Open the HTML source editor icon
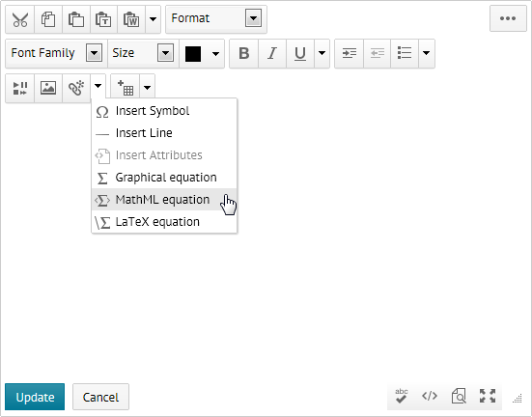The height and width of the screenshot is (417, 532). click(430, 396)
